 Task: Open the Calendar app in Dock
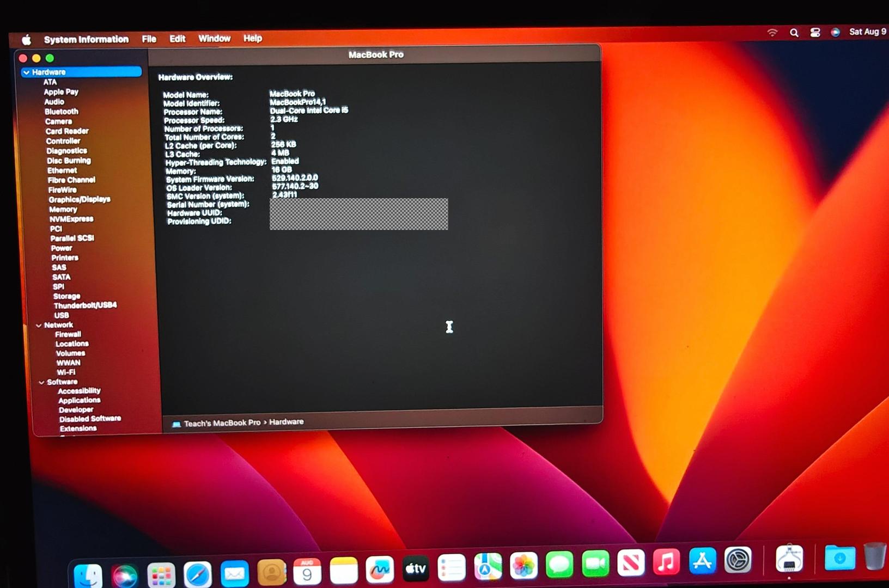pos(307,572)
